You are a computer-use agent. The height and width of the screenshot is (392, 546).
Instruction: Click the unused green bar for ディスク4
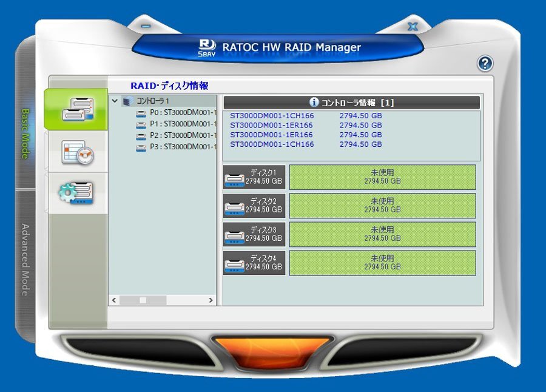click(382, 263)
